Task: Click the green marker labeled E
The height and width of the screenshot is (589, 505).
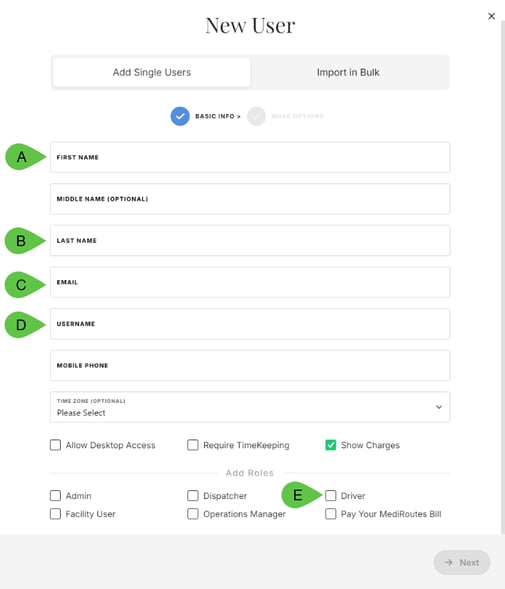Action: point(302,495)
